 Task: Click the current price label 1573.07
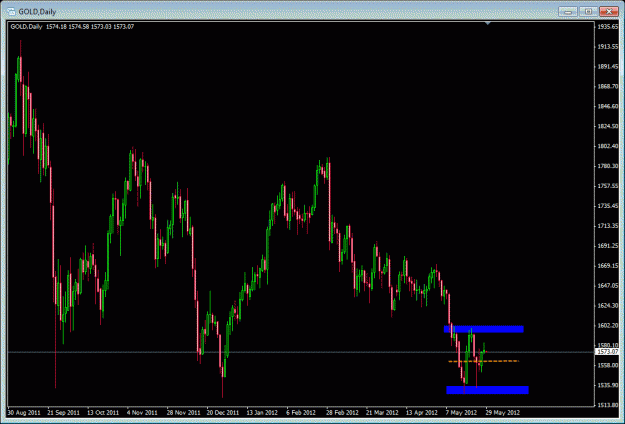coord(607,351)
